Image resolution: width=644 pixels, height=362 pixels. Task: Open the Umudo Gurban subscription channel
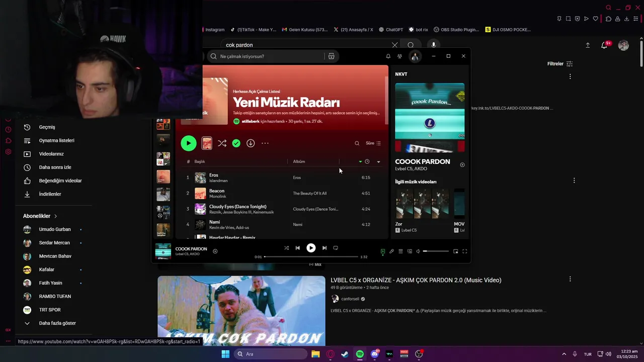click(x=55, y=229)
